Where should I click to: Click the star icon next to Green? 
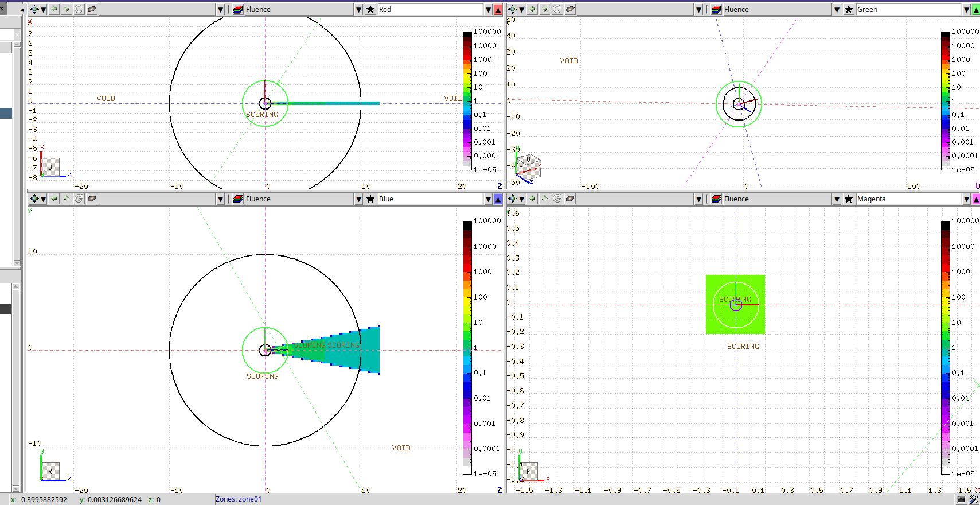click(x=849, y=9)
